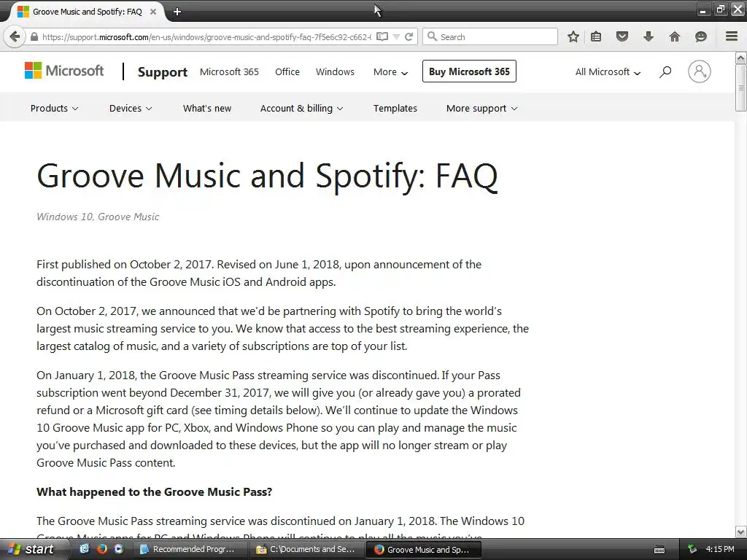This screenshot has width=747, height=560.
Task: Click the page scrollbar up arrow
Action: pyautogui.click(x=741, y=58)
